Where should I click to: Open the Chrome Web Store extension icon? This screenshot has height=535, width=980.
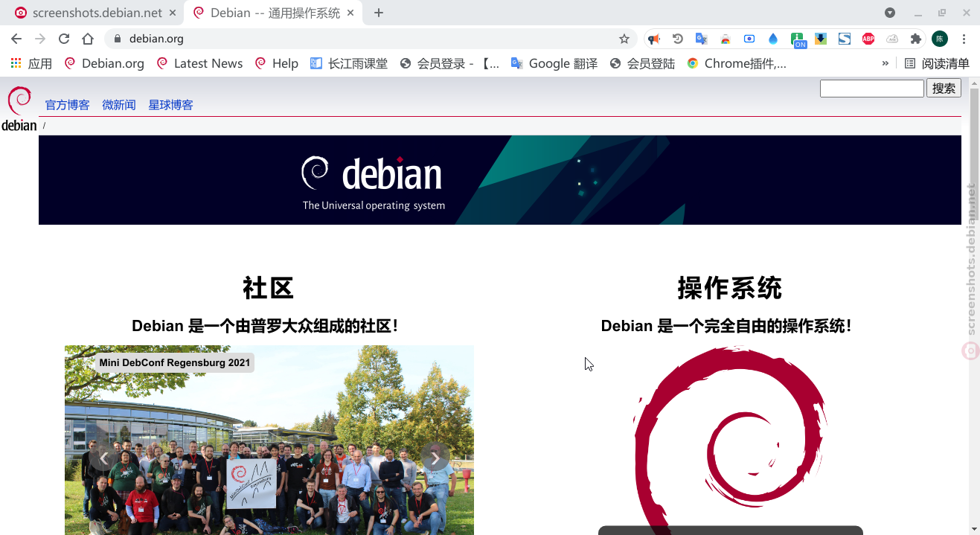[726, 39]
